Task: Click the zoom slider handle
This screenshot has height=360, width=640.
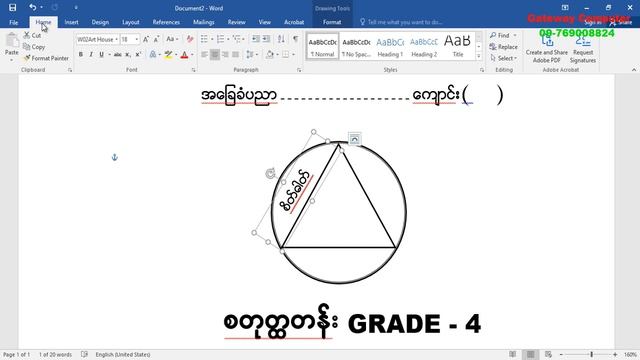Action: [591, 355]
